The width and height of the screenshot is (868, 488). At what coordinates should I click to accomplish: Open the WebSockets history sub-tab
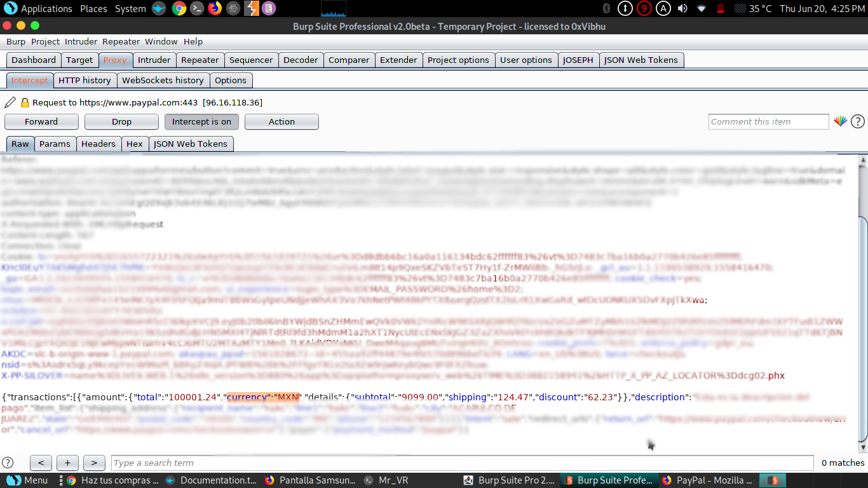point(163,80)
